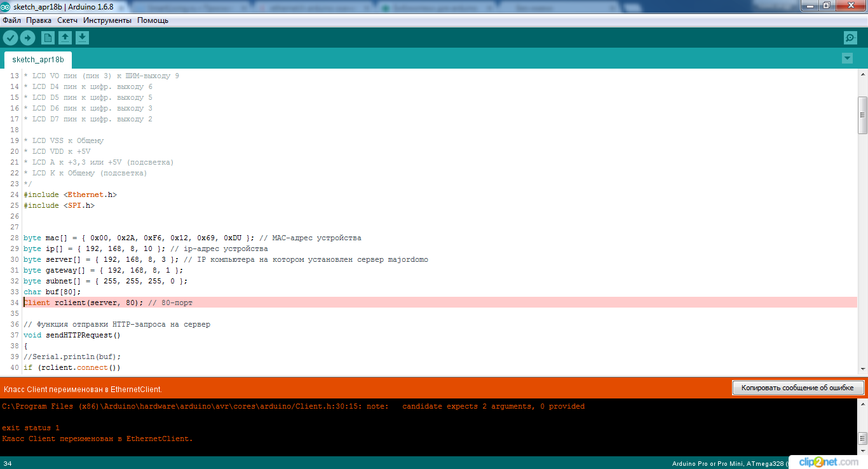Open the Serial Monitor magnifier icon
868x469 pixels.
(x=850, y=38)
